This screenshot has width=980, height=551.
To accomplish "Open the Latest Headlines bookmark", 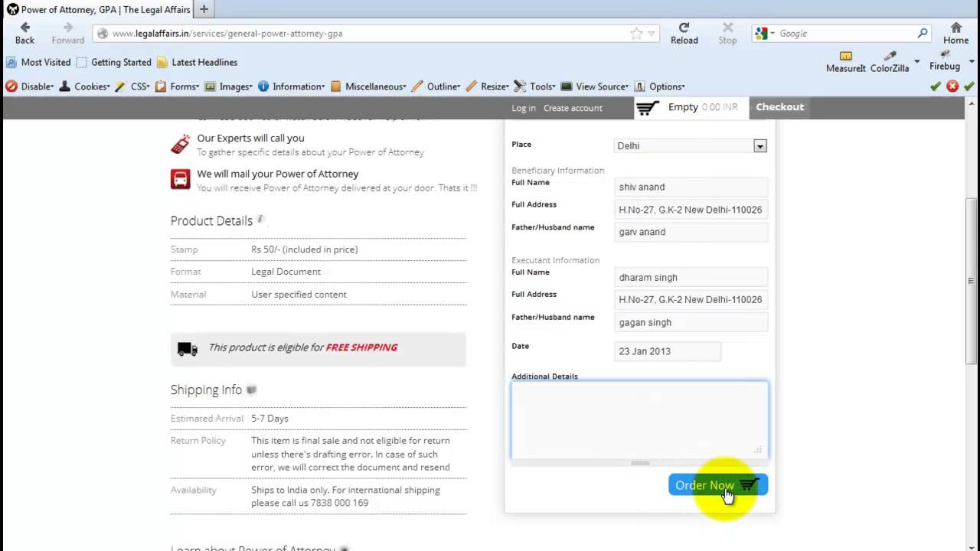I will click(x=197, y=62).
